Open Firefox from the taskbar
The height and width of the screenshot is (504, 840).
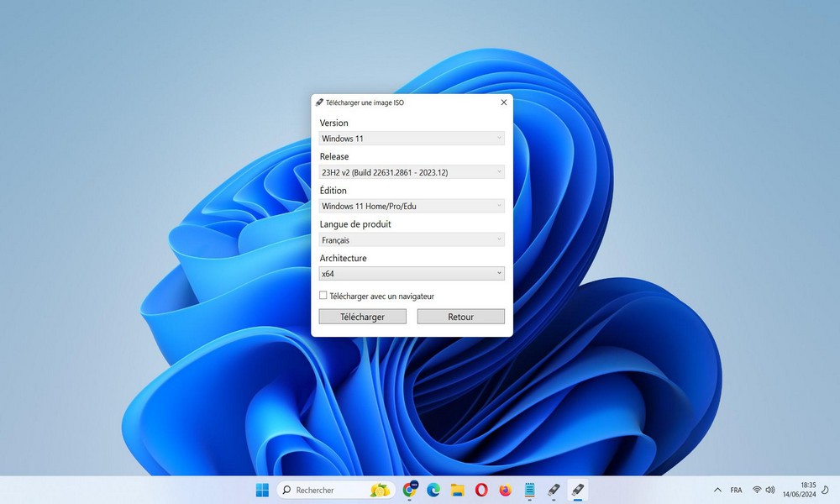coord(505,490)
